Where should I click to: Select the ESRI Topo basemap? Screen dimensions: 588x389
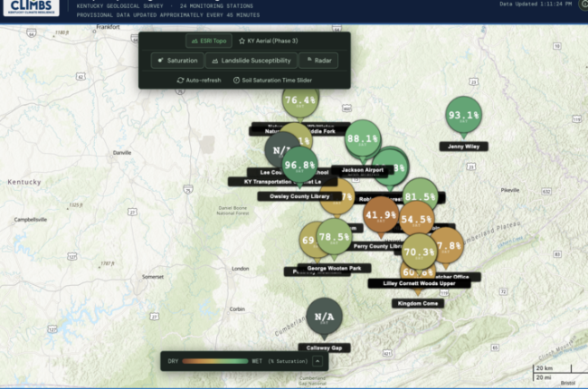pyautogui.click(x=209, y=41)
